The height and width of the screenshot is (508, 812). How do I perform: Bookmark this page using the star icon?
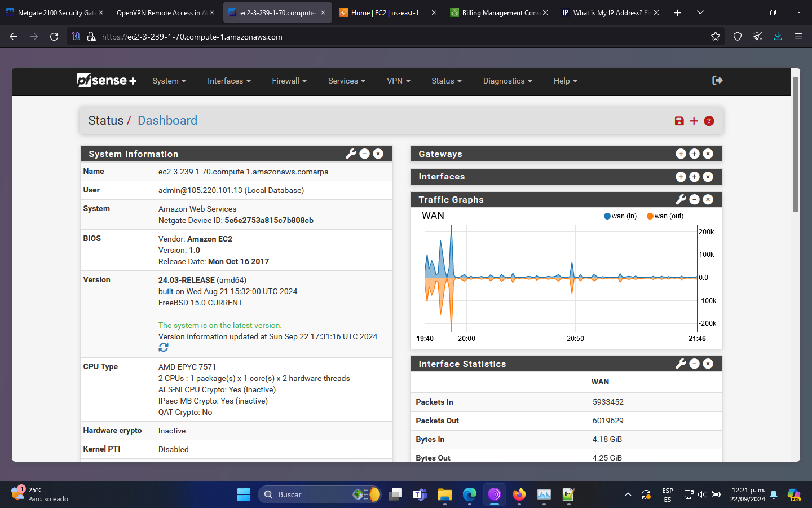(716, 36)
